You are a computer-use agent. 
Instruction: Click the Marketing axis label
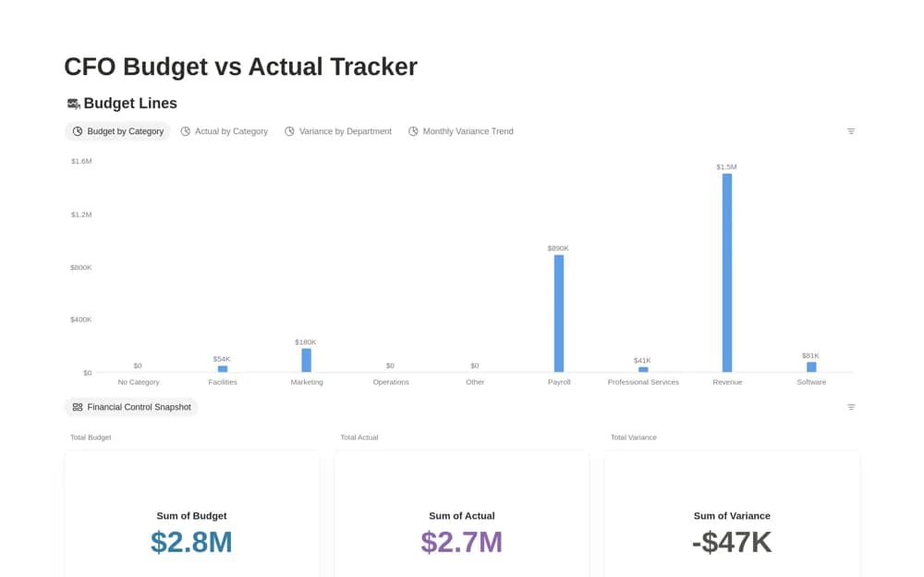point(307,382)
